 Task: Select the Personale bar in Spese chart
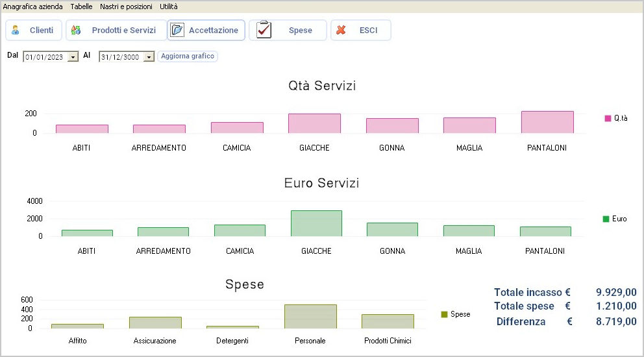point(310,316)
